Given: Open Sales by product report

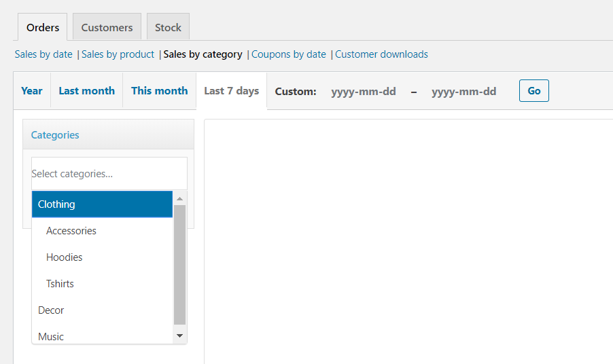Looking at the screenshot, I should point(118,54).
